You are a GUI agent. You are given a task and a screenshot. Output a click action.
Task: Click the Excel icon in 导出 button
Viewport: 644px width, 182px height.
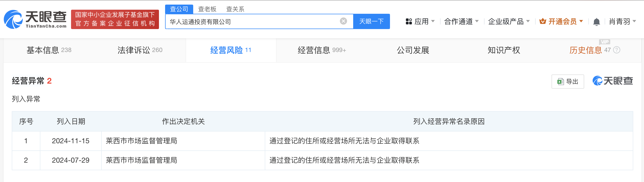click(560, 82)
